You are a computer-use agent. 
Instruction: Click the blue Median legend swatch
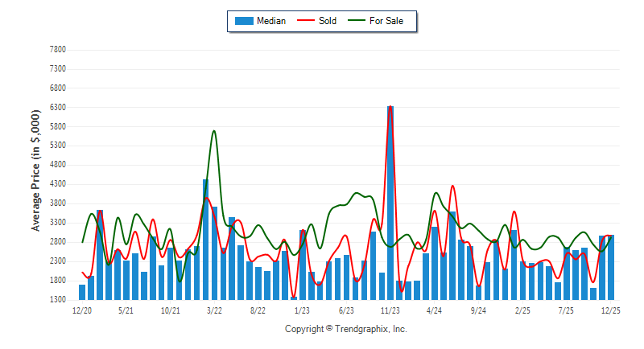243,21
